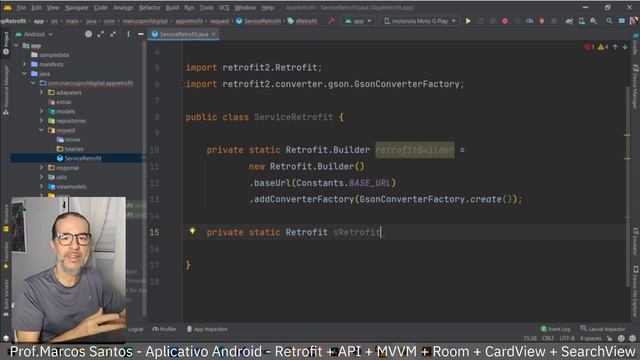Open the Build menu
The height and width of the screenshot is (360, 640).
(172, 7)
